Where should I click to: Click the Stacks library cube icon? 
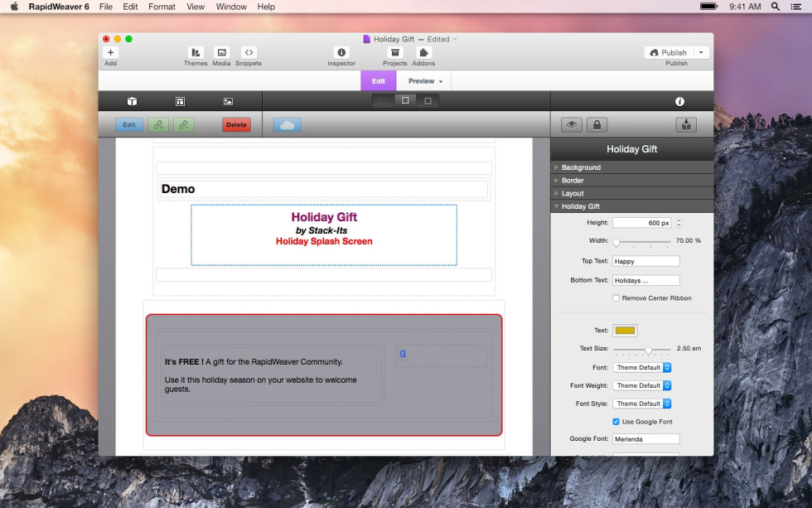click(x=132, y=101)
